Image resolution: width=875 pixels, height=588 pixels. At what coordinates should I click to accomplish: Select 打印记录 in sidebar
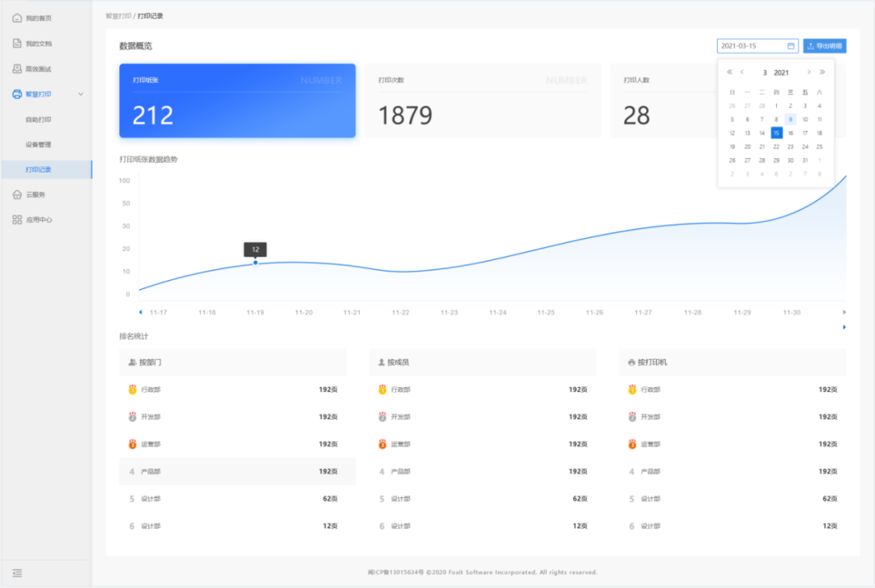pyautogui.click(x=38, y=169)
